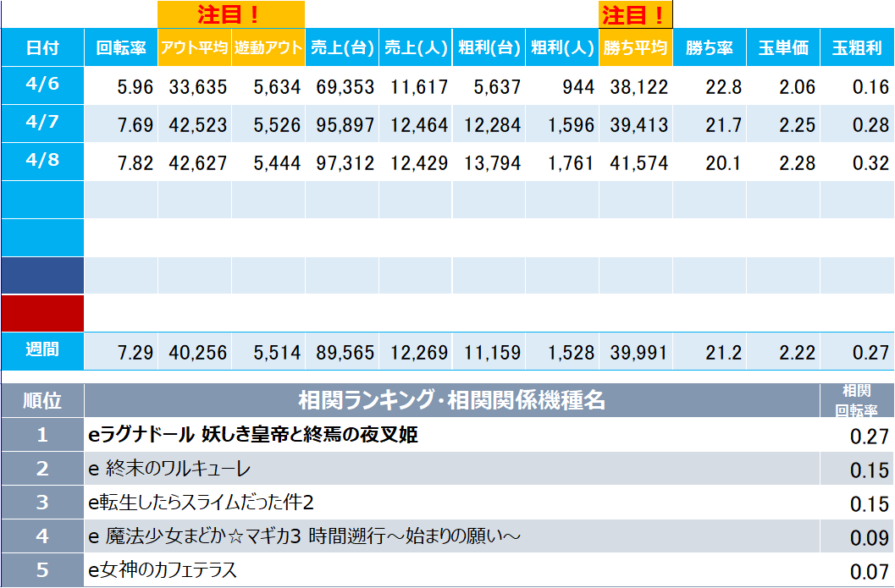Click the 玉粗利 column header
895x588 pixels.
pos(857,48)
